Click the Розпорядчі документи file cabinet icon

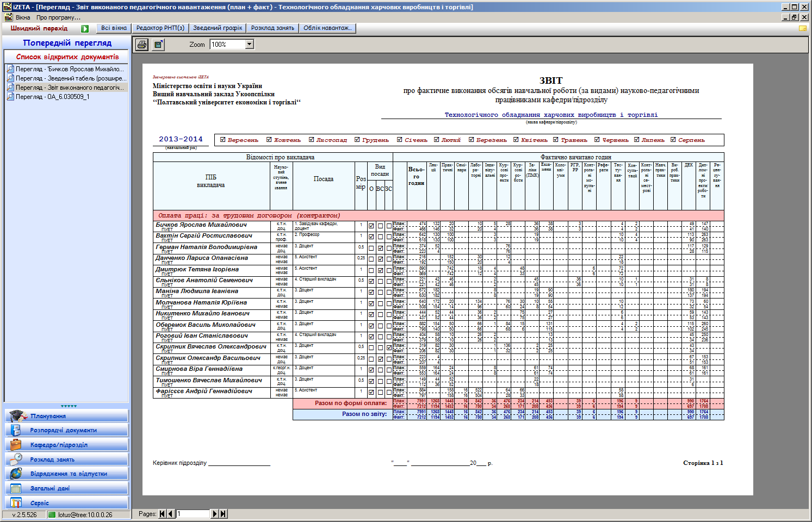pos(16,430)
